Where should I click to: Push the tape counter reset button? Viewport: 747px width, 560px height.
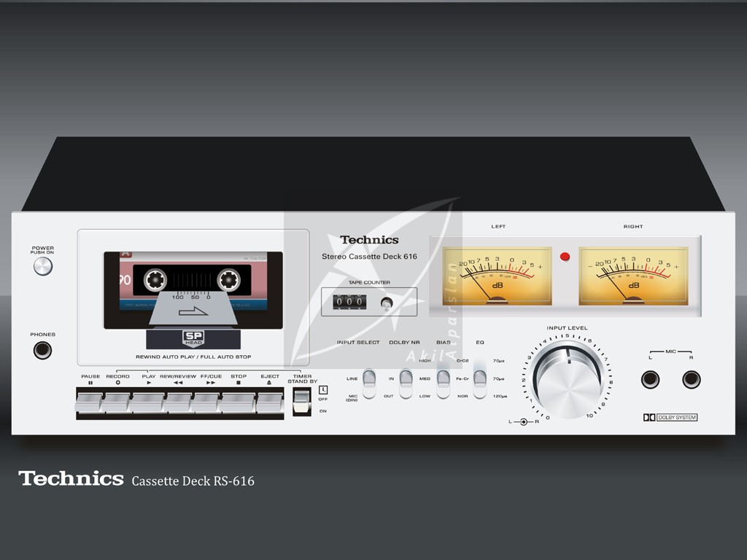(387, 303)
